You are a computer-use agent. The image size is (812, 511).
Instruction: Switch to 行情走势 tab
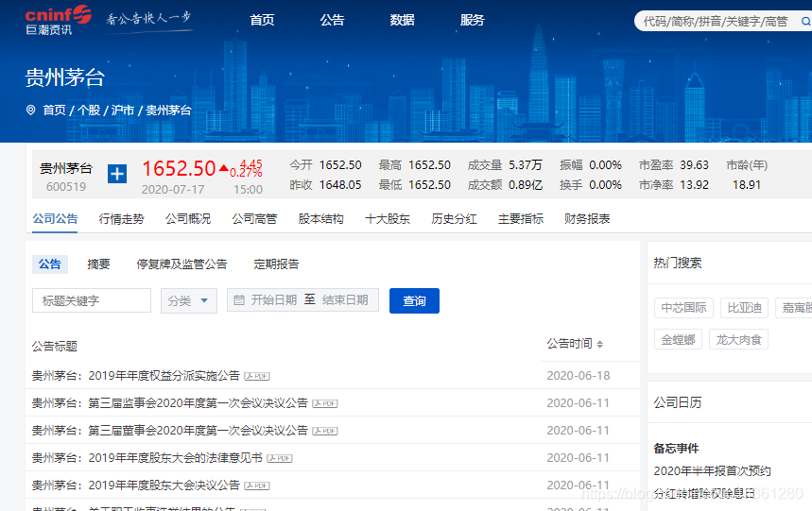[121, 219]
